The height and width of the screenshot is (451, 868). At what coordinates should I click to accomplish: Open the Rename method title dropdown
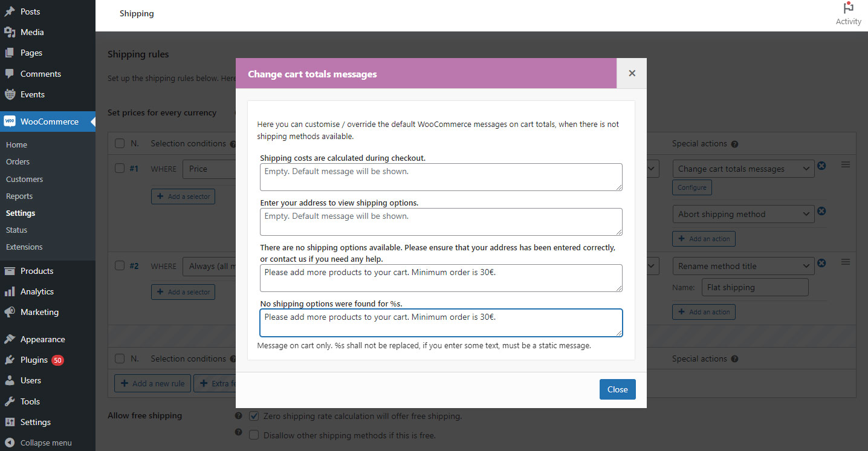click(743, 265)
